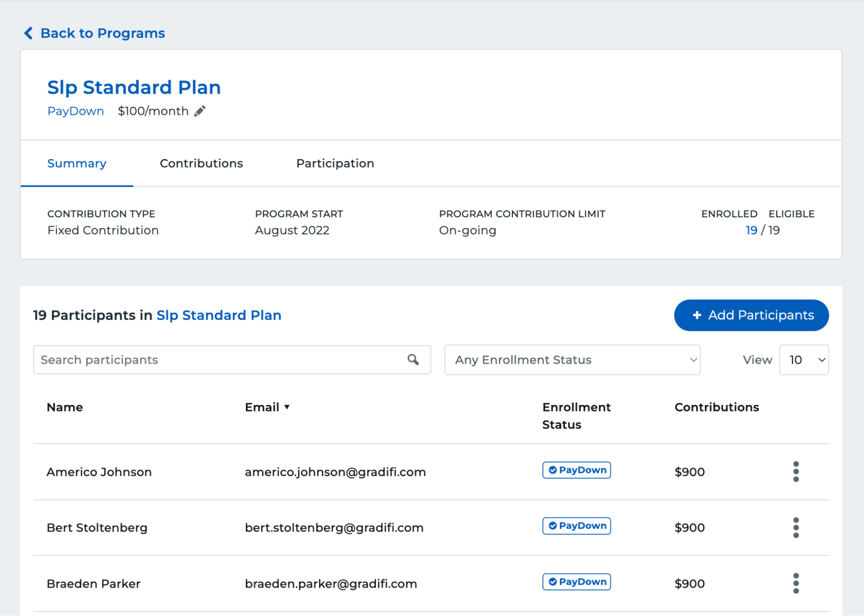Click the back chevron arrow icon
Image resolution: width=864 pixels, height=616 pixels.
point(29,33)
